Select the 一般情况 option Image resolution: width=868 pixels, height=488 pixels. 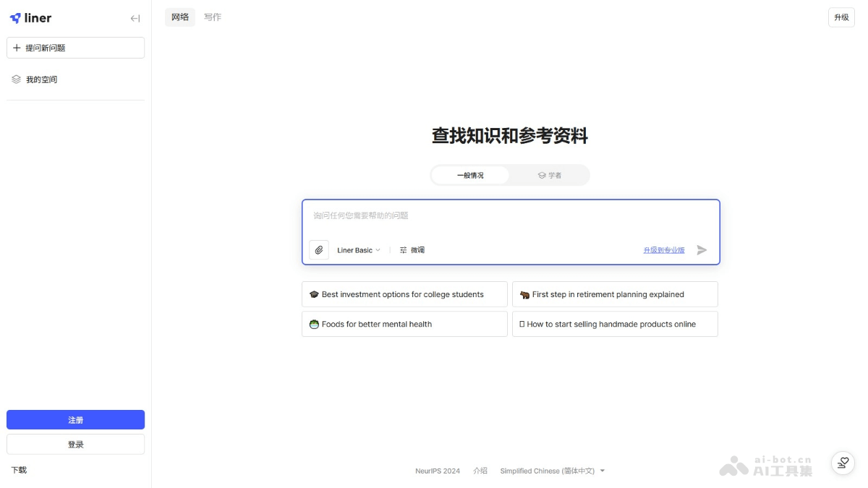pyautogui.click(x=470, y=174)
